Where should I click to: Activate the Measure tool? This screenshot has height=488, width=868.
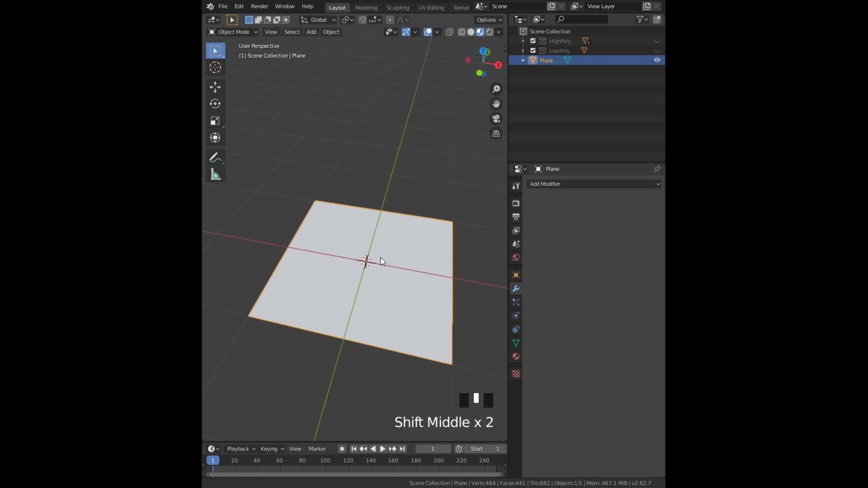215,174
